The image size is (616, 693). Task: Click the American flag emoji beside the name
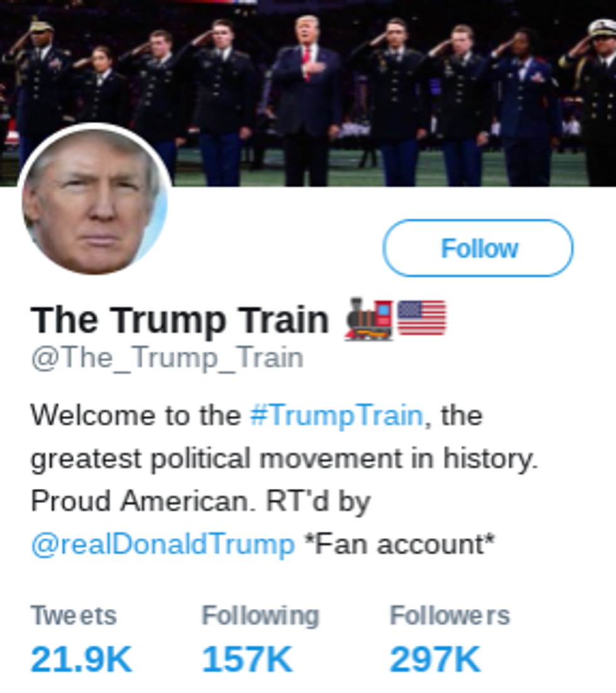coord(422,318)
